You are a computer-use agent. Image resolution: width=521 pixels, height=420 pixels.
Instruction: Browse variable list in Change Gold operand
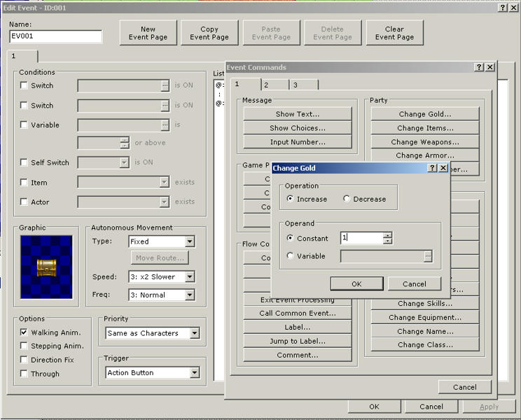(x=428, y=256)
